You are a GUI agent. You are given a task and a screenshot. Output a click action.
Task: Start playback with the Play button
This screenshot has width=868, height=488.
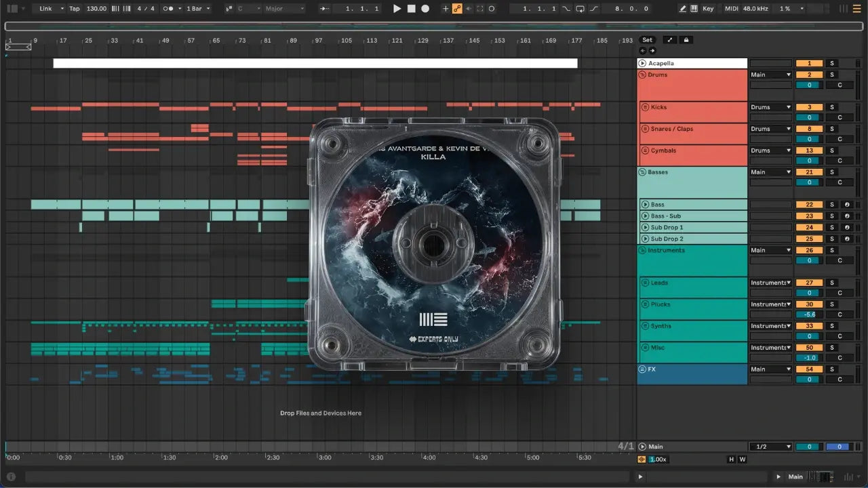pos(397,9)
